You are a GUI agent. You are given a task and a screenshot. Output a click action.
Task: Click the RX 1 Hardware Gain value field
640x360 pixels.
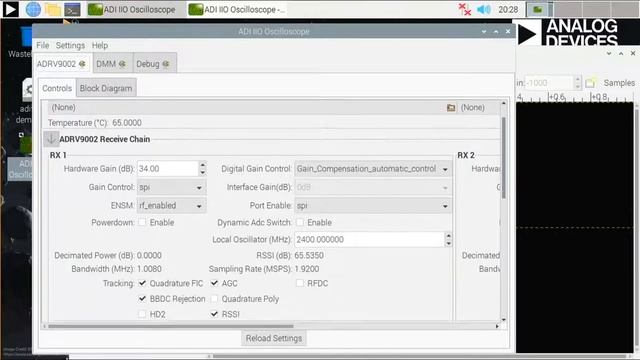click(x=168, y=169)
